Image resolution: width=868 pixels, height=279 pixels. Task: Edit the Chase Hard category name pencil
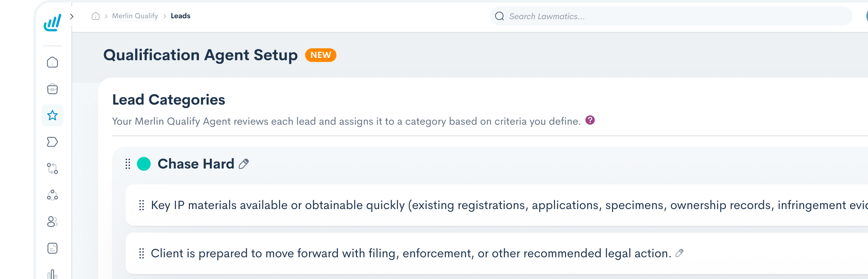[x=244, y=164]
